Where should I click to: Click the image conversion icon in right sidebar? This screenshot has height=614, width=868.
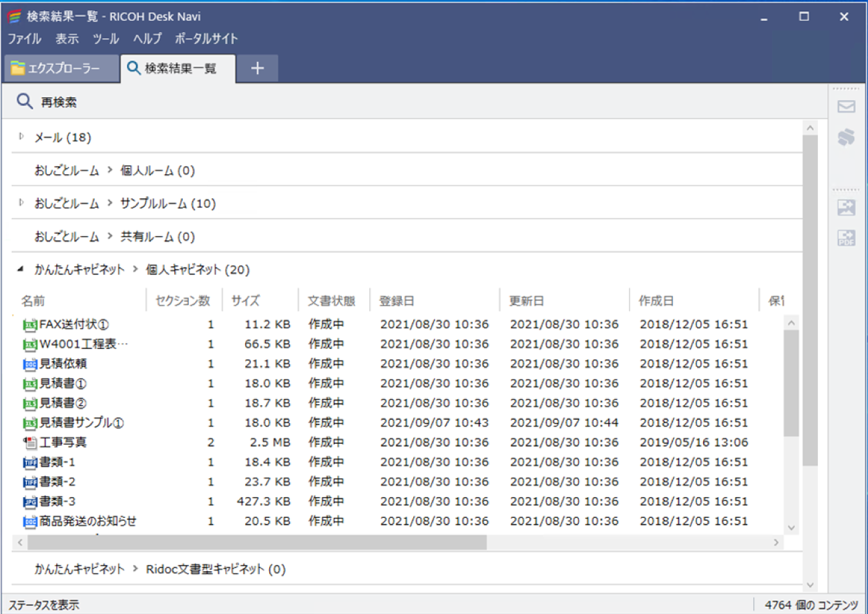click(x=847, y=208)
